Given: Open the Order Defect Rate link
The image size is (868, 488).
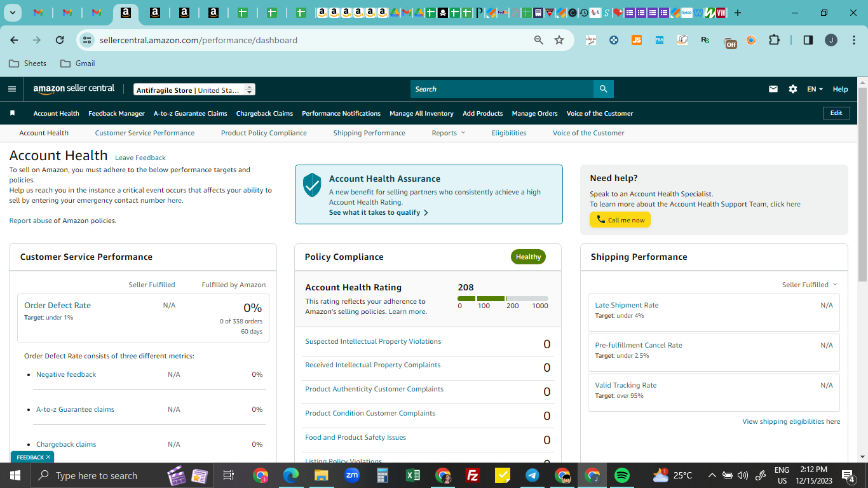Looking at the screenshot, I should coord(57,305).
